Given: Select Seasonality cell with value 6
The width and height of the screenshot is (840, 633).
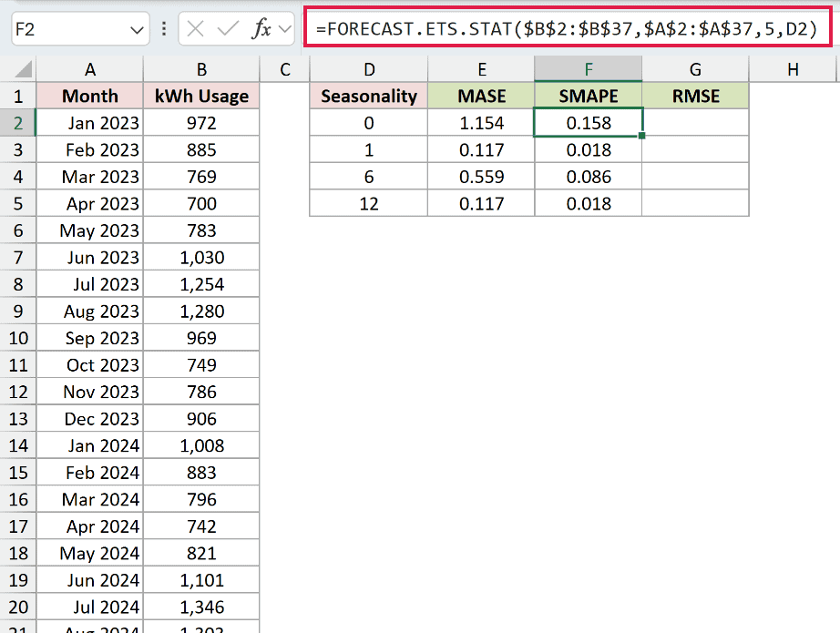Looking at the screenshot, I should (x=369, y=177).
